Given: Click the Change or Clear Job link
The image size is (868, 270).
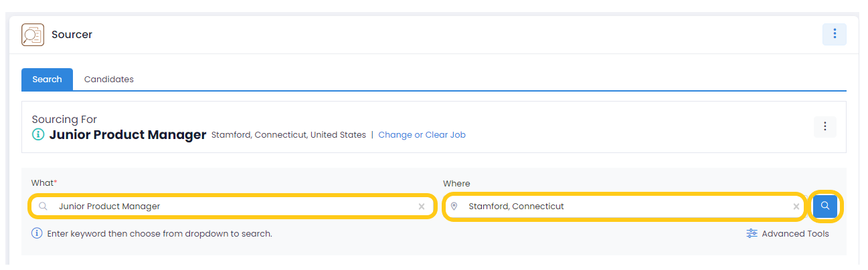Looking at the screenshot, I should click(x=422, y=135).
